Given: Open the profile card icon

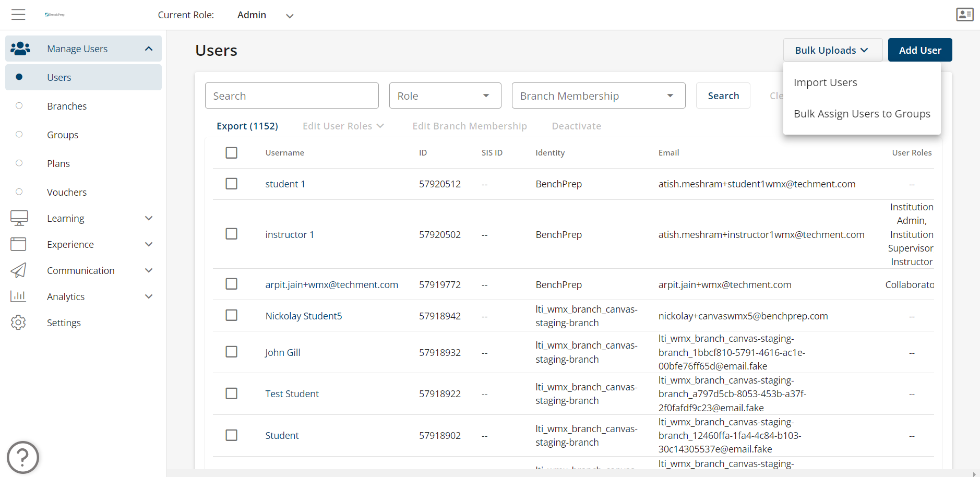Looking at the screenshot, I should click(x=965, y=15).
